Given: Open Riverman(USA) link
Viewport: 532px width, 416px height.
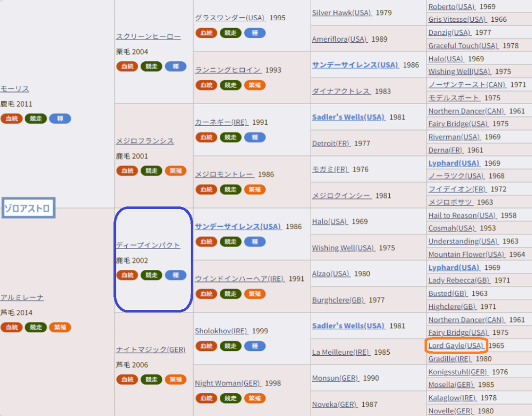Looking at the screenshot, I should [454, 137].
